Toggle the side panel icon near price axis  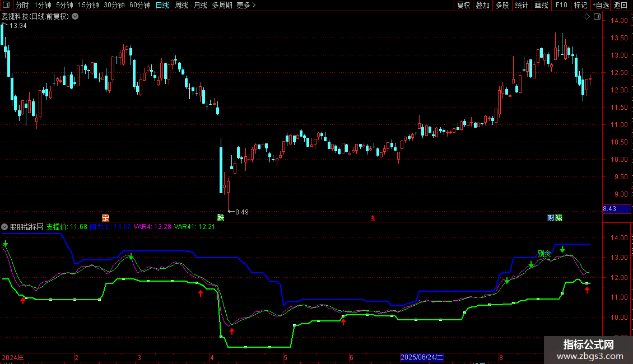click(597, 17)
